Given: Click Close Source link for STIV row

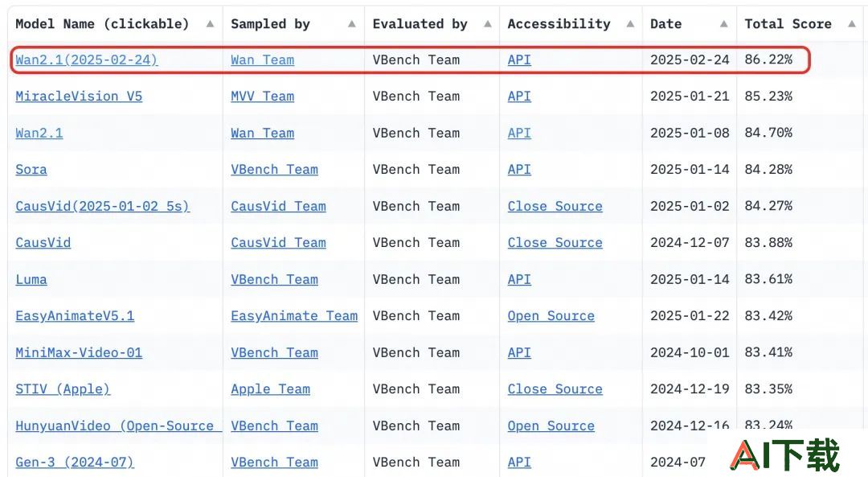Looking at the screenshot, I should tap(555, 389).
